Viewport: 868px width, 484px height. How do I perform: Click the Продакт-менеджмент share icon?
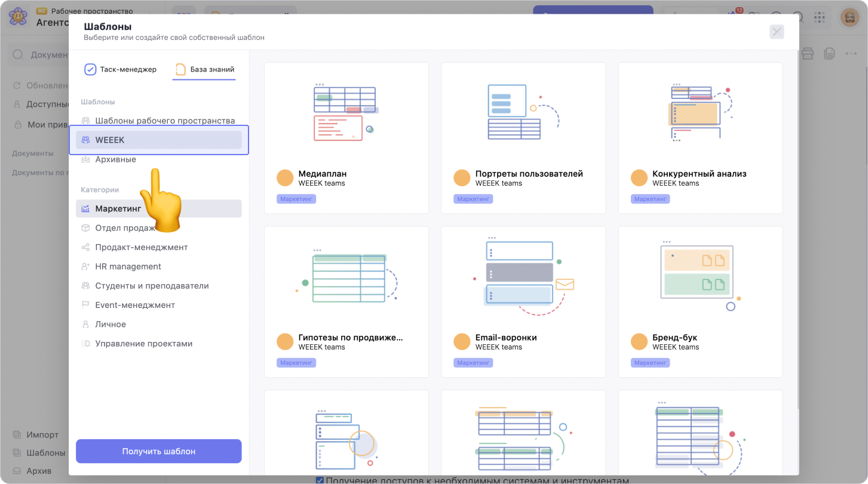pos(85,247)
